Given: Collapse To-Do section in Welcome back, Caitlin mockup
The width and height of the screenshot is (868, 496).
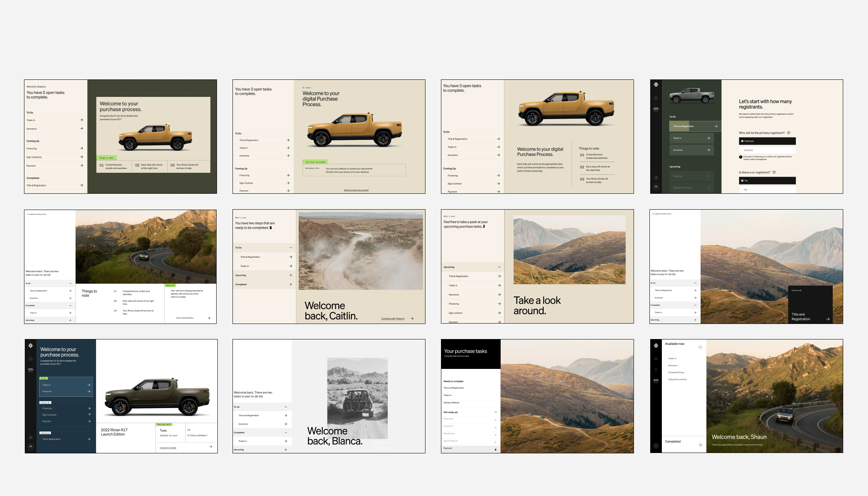Looking at the screenshot, I should [291, 248].
